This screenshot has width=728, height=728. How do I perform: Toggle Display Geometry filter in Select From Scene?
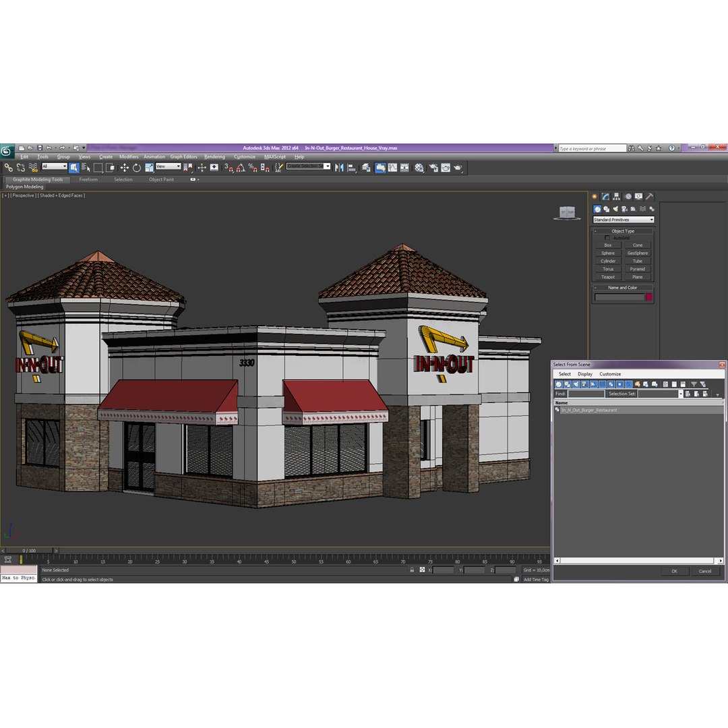(x=559, y=384)
